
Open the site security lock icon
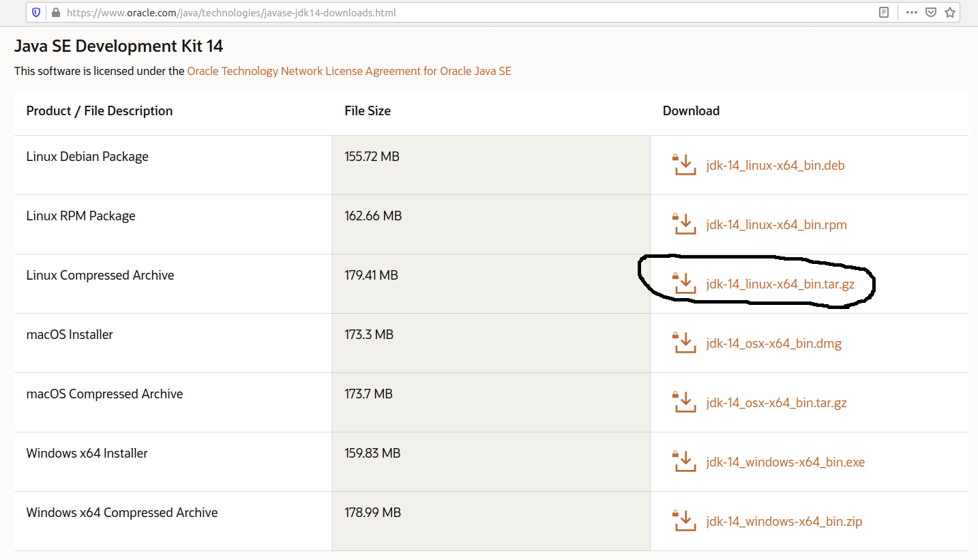(x=55, y=12)
